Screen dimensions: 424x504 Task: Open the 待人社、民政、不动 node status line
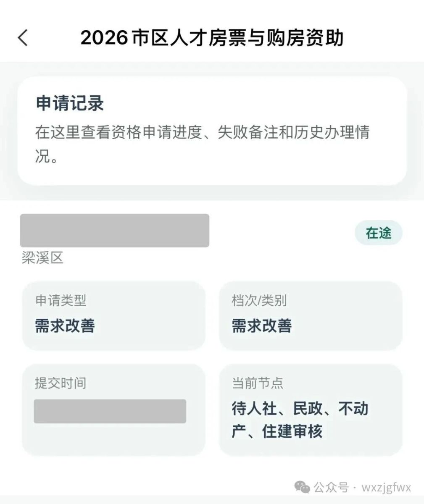coord(300,408)
